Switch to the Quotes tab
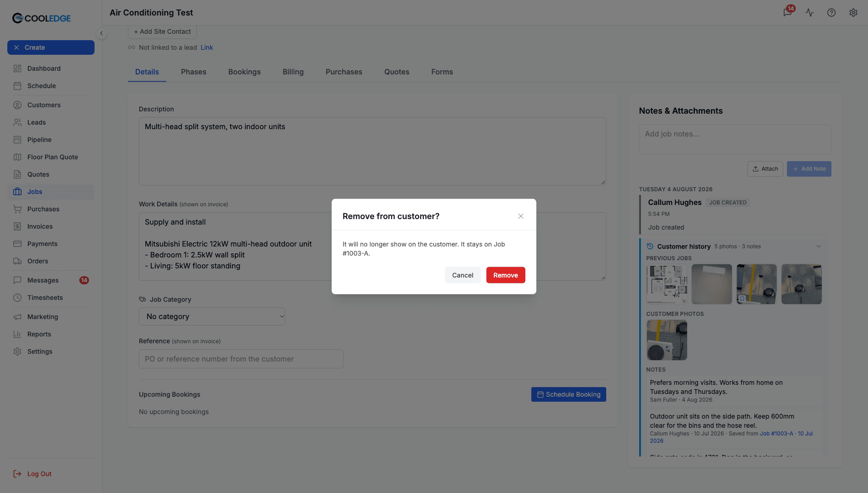This screenshot has height=493, width=868. [x=397, y=72]
